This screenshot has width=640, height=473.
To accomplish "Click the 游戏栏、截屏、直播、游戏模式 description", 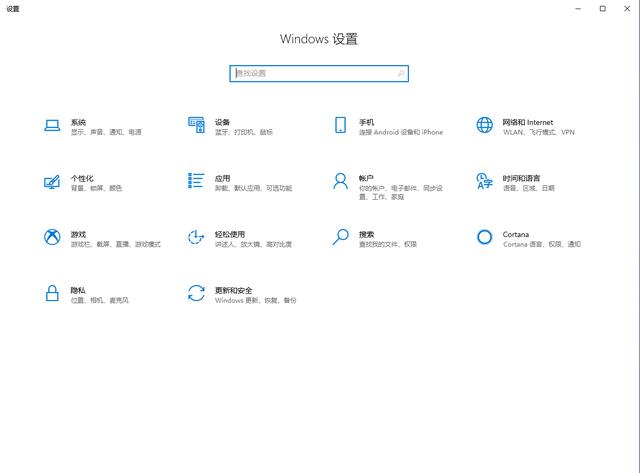I will coord(116,244).
